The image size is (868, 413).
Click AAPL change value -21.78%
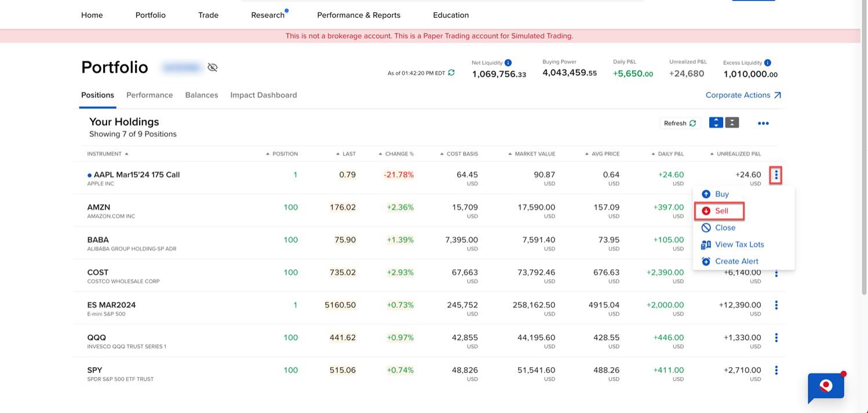399,175
